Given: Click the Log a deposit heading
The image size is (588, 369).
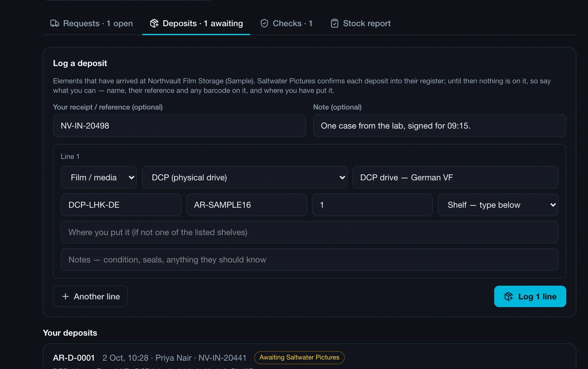Looking at the screenshot, I should [x=80, y=63].
